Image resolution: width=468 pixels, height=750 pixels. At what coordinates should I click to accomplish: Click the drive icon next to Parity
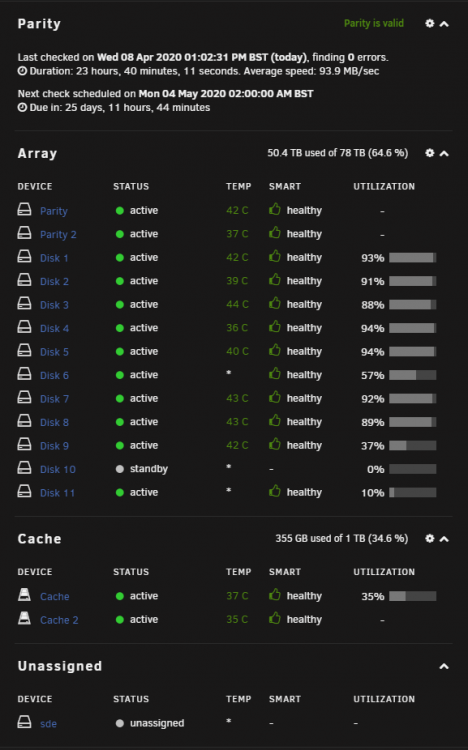(24, 210)
